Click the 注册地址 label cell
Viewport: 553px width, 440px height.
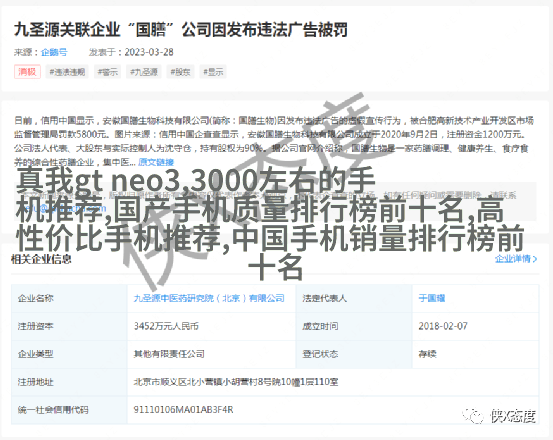pos(69,382)
